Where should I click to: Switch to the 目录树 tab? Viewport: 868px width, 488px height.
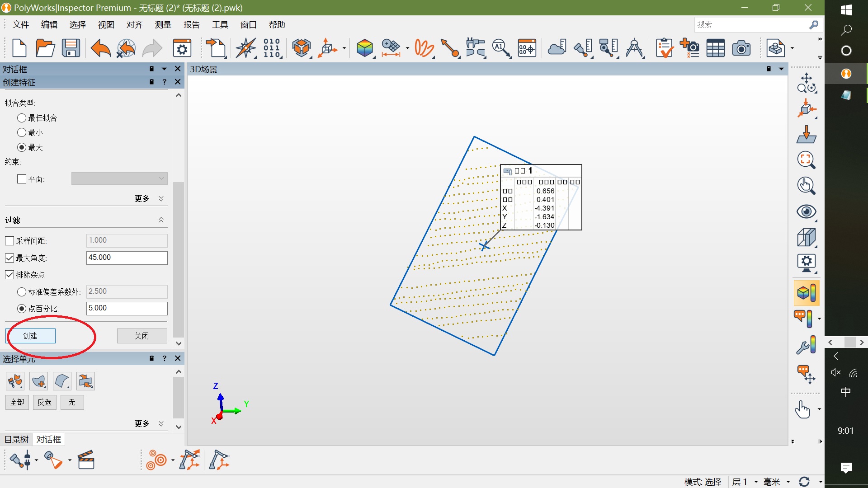point(16,439)
